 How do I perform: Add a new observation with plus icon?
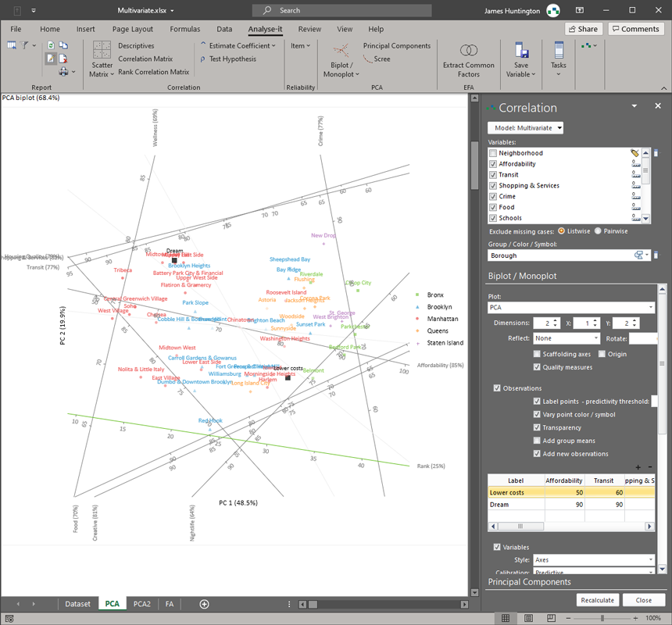[638, 467]
